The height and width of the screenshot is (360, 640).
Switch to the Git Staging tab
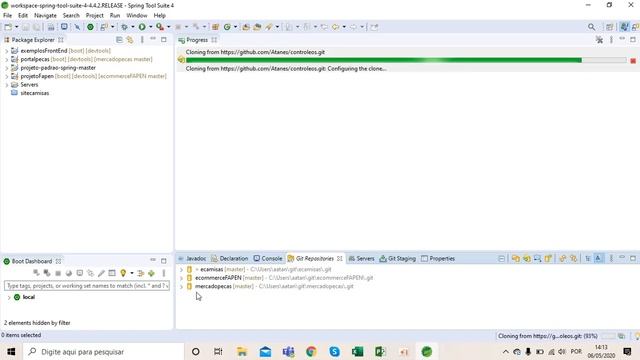tap(398, 258)
